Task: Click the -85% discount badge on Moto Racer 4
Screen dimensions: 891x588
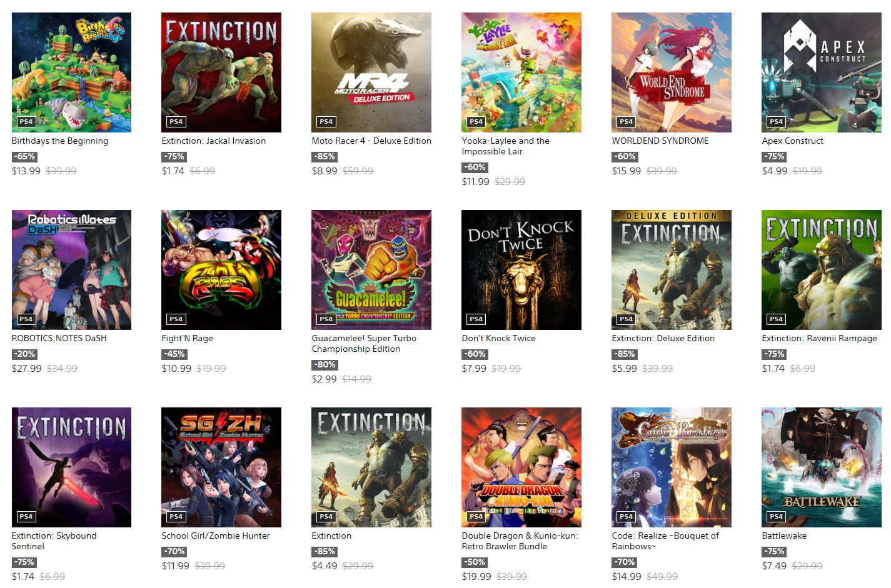Action: pos(325,157)
